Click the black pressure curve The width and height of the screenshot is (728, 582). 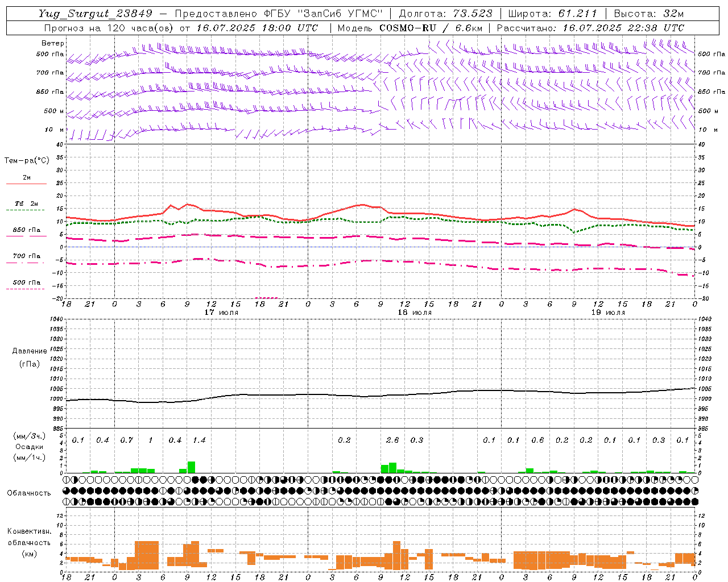(x=380, y=396)
